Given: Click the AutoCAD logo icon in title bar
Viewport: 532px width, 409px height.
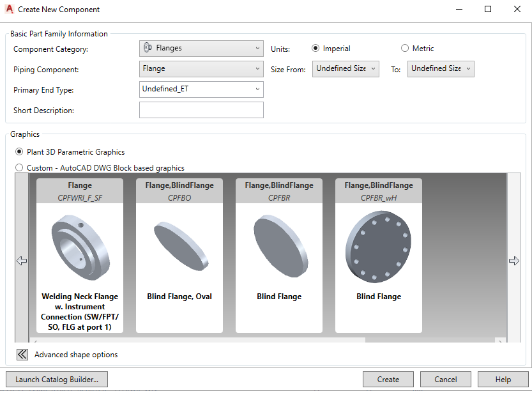Looking at the screenshot, I should point(10,9).
